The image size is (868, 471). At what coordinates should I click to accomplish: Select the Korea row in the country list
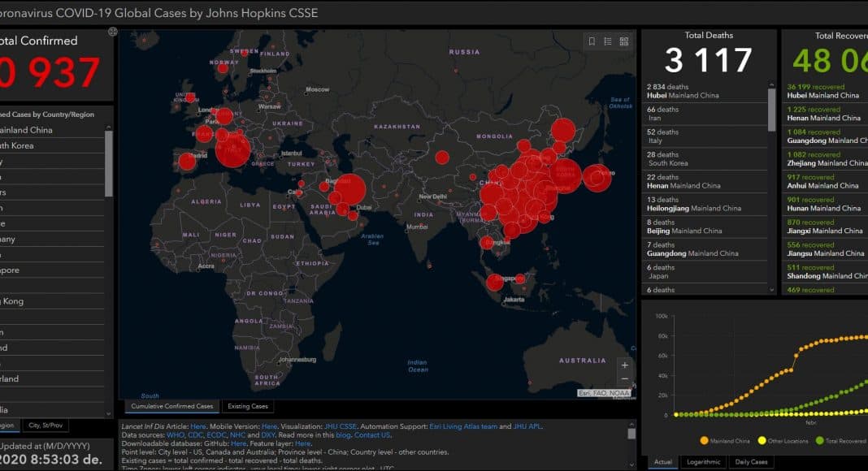52,145
